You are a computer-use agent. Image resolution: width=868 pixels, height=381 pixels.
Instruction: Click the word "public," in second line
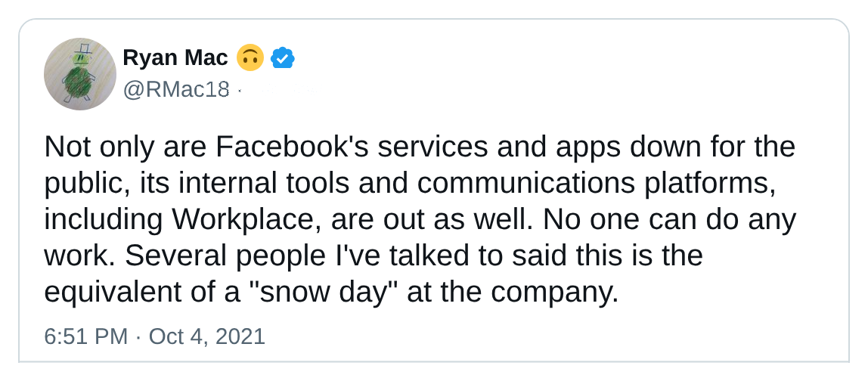pyautogui.click(x=88, y=184)
